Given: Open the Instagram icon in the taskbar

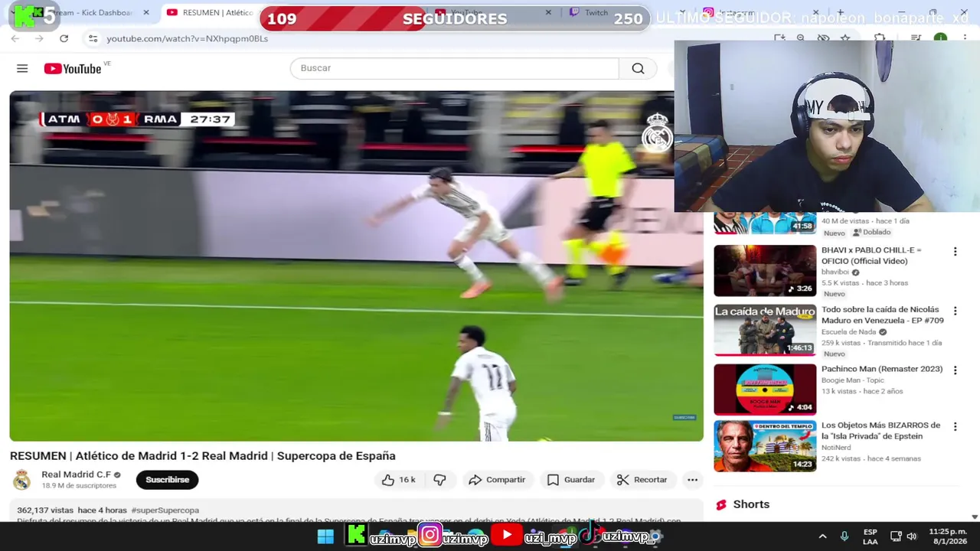Looking at the screenshot, I should pyautogui.click(x=430, y=536).
